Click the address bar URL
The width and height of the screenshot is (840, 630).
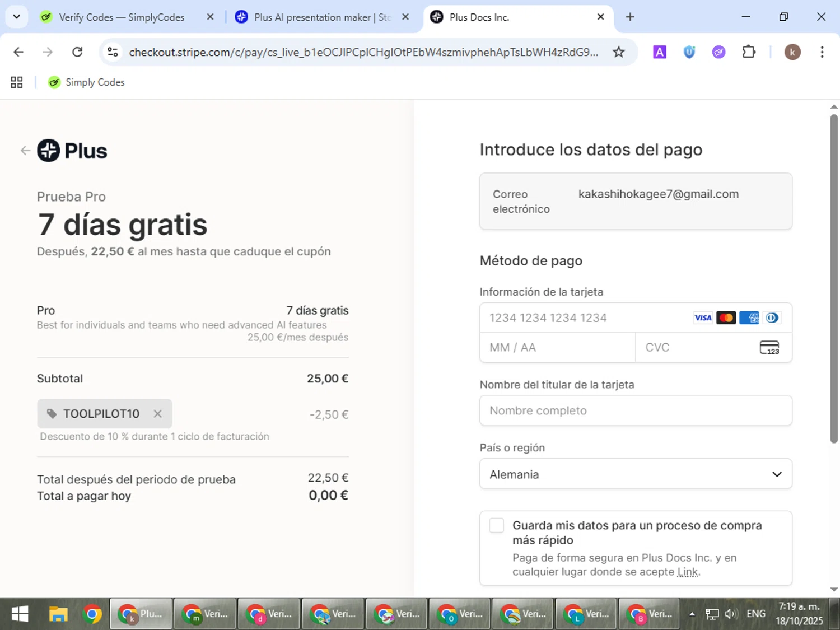363,52
